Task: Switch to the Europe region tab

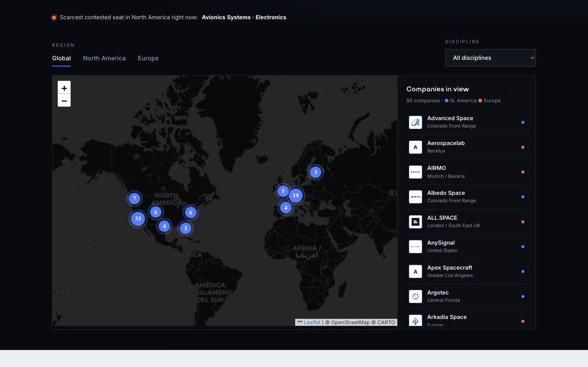Action: [x=148, y=58]
